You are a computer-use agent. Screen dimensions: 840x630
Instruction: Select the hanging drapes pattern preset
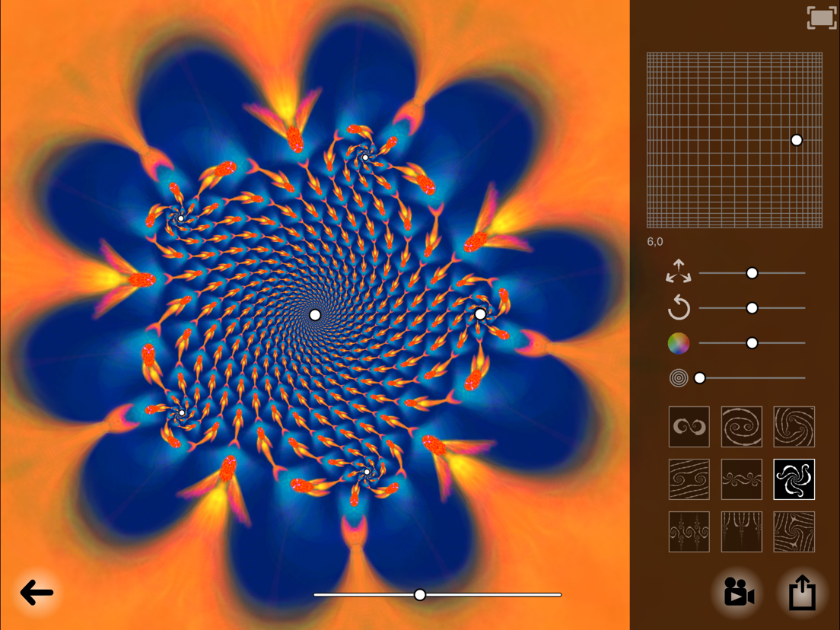tap(741, 531)
